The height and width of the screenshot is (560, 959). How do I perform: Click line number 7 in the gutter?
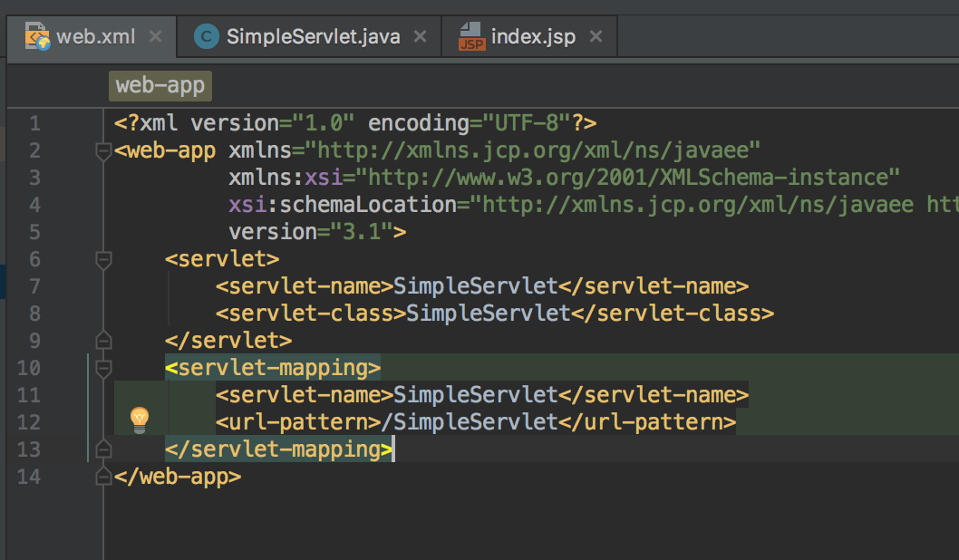[34, 285]
